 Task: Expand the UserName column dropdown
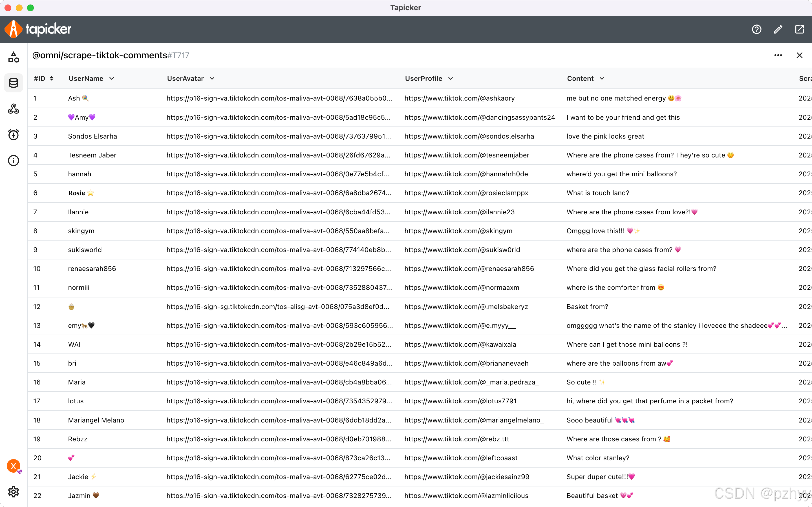click(x=112, y=79)
